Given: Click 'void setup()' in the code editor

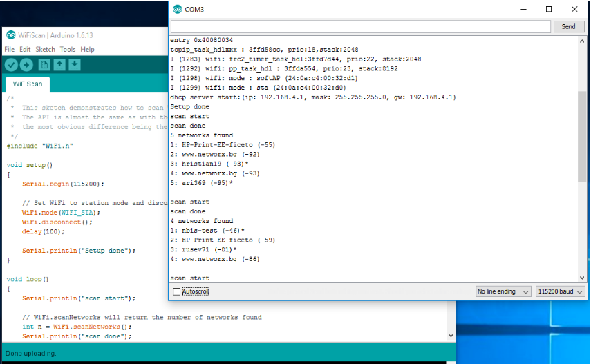Looking at the screenshot, I should pyautogui.click(x=30, y=165).
